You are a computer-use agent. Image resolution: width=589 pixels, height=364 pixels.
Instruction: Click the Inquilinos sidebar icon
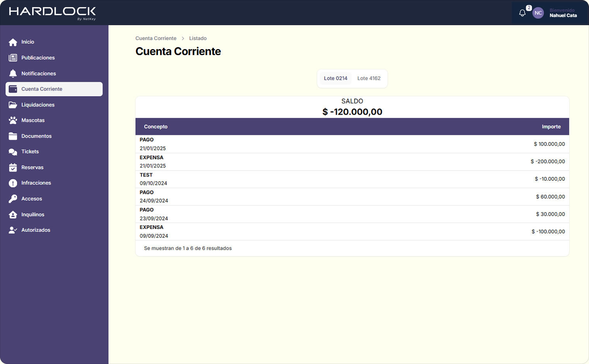(x=13, y=215)
